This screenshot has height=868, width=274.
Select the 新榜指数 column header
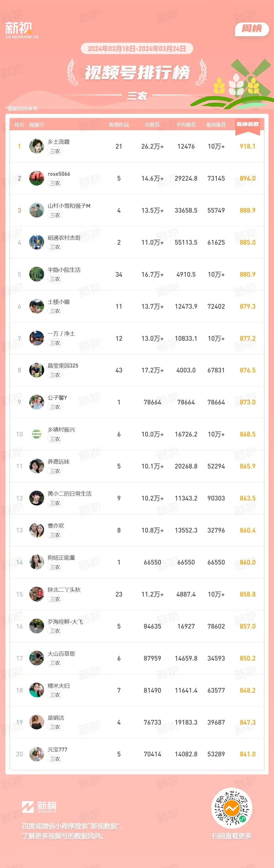point(248,124)
